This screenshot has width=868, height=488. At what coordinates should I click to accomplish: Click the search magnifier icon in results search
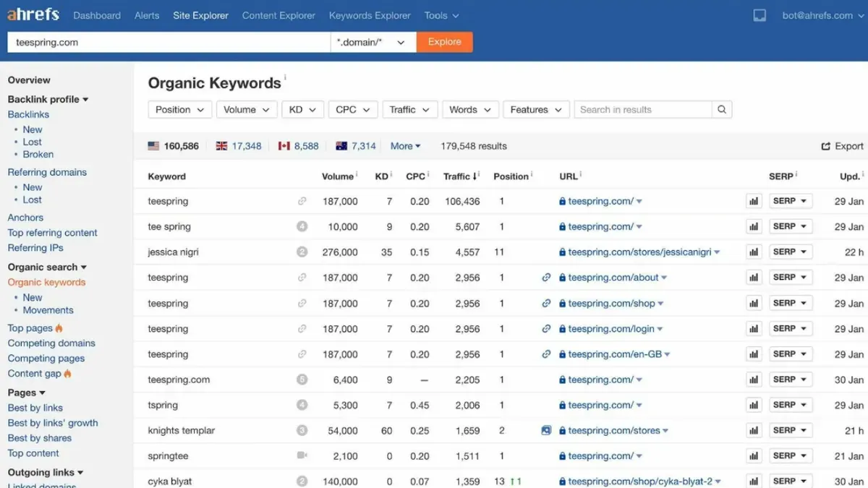click(722, 110)
